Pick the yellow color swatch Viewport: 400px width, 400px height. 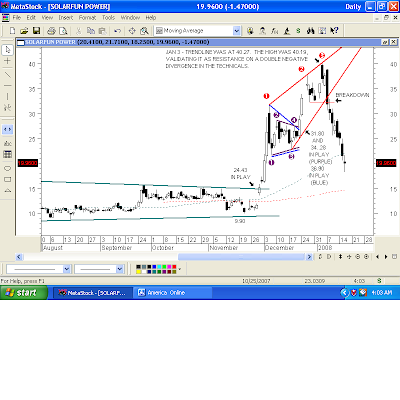(x=138, y=271)
